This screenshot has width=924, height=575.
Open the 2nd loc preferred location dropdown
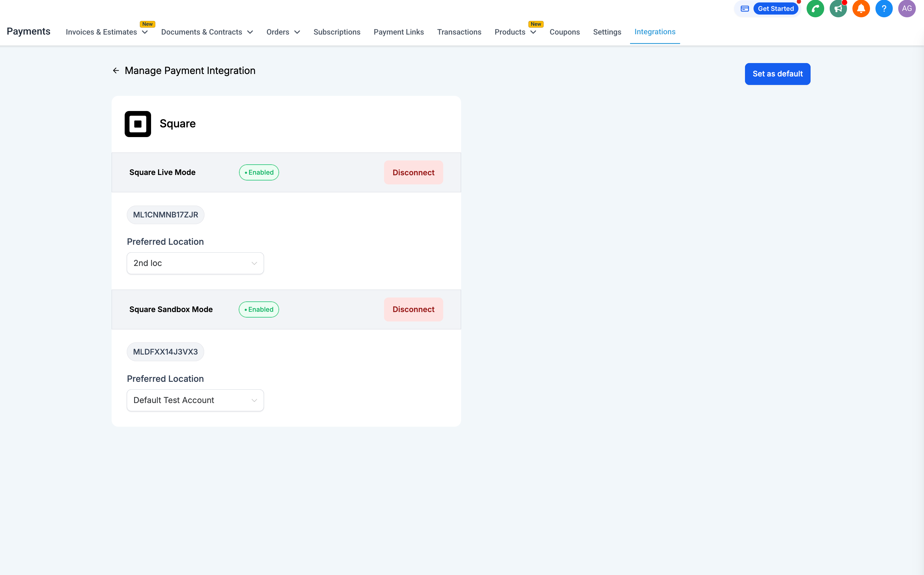tap(195, 263)
